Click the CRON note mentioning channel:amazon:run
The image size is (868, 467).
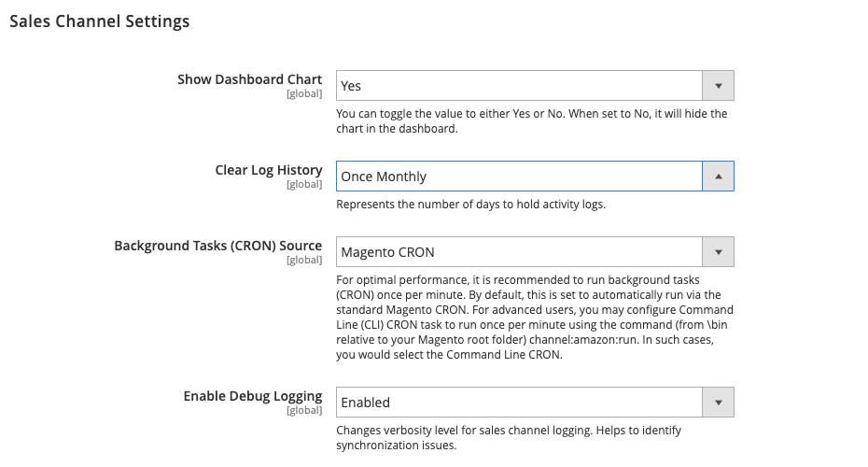535,318
